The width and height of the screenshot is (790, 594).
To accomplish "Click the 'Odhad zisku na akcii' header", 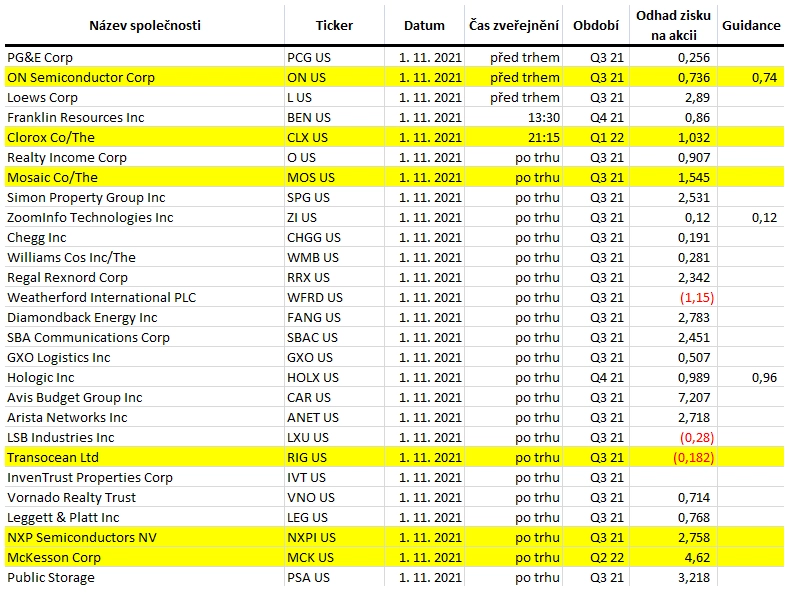I will [x=673, y=26].
